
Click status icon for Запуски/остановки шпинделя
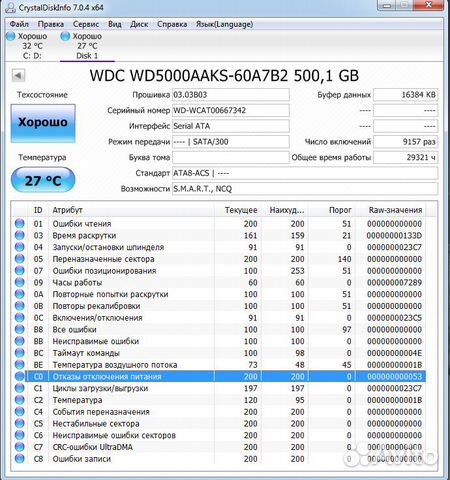click(x=20, y=247)
